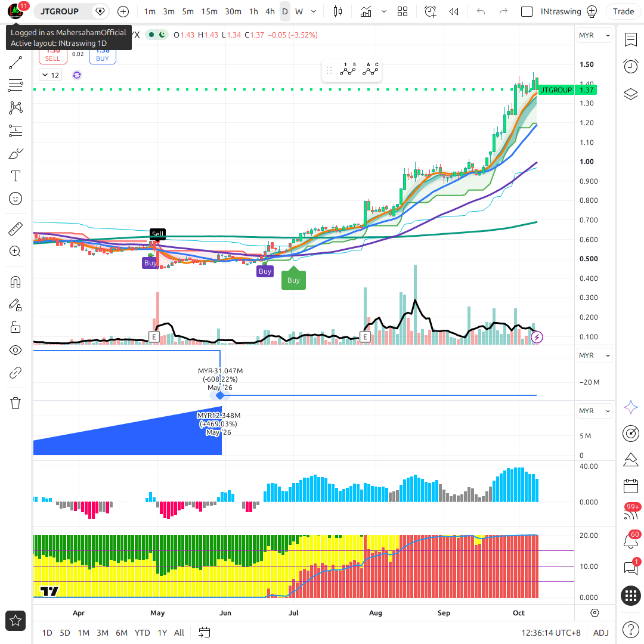The width and height of the screenshot is (644, 644).
Task: Toggle magnet mode for drawings
Action: [16, 282]
